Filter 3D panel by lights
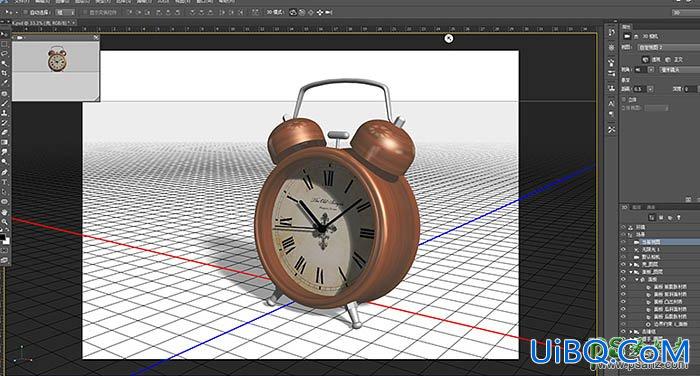The height and width of the screenshot is (376, 700). [x=679, y=217]
